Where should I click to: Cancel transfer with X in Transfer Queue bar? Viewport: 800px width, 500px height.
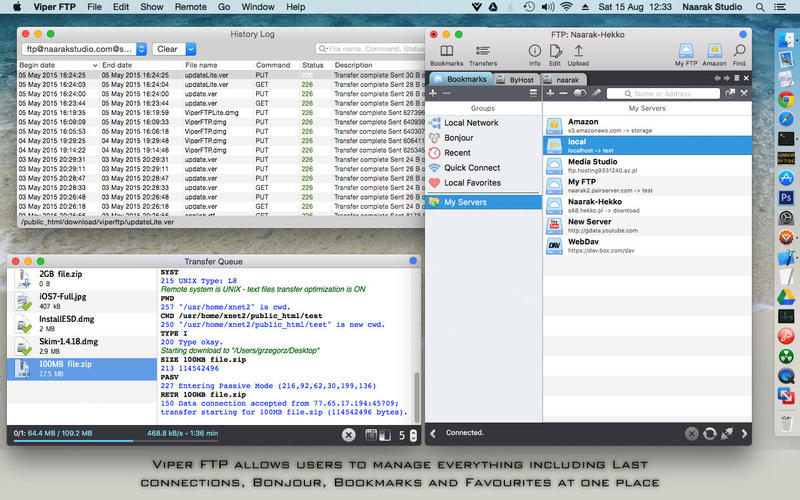[348, 434]
